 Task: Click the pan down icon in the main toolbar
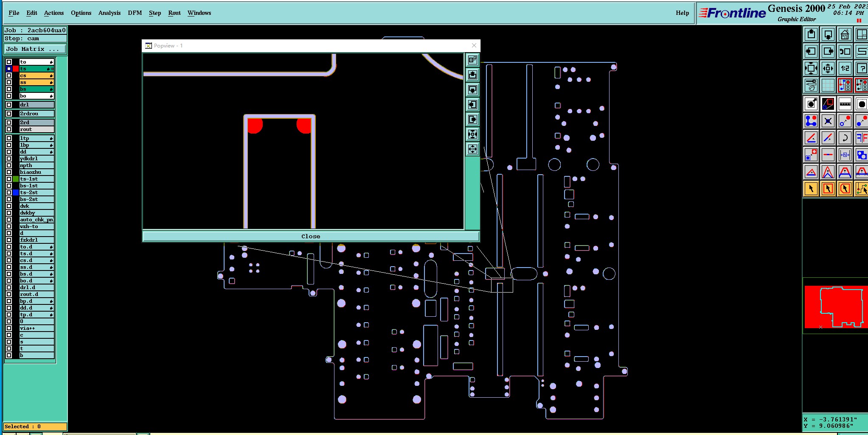pos(828,34)
